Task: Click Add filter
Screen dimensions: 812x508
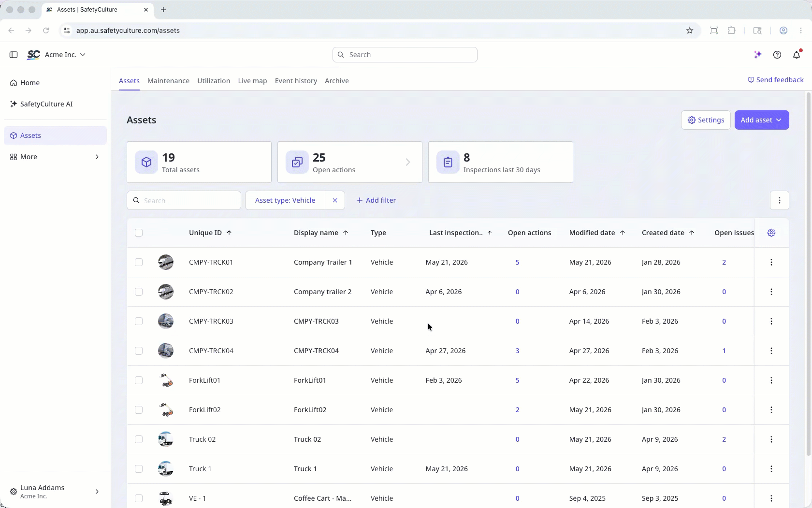Action: (376, 200)
